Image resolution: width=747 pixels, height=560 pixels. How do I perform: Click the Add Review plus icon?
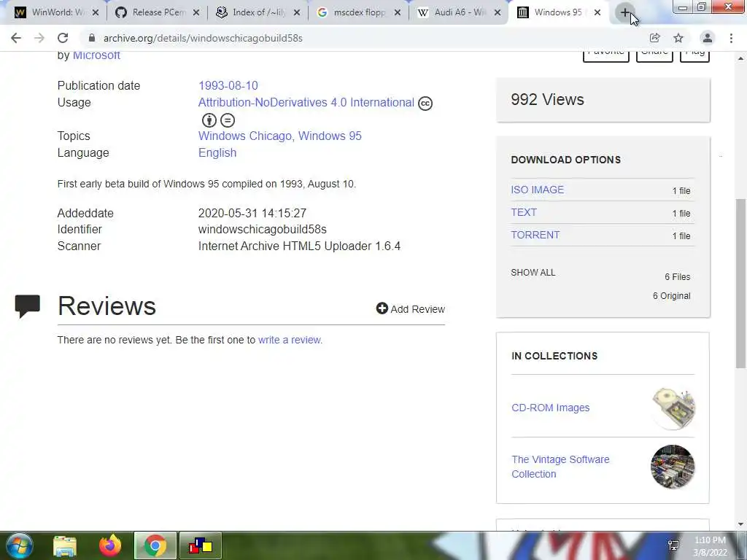(x=382, y=308)
